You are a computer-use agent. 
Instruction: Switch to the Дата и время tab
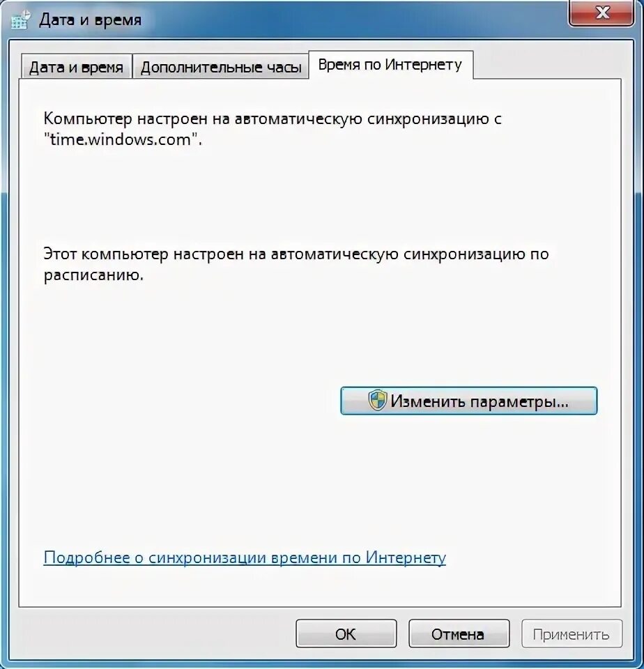coord(76,67)
